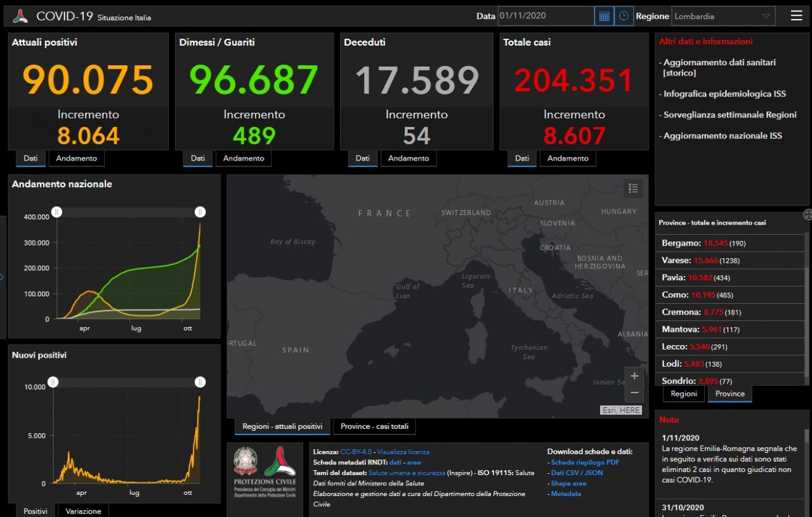Zoom in on the map
The image size is (812, 517).
(634, 376)
